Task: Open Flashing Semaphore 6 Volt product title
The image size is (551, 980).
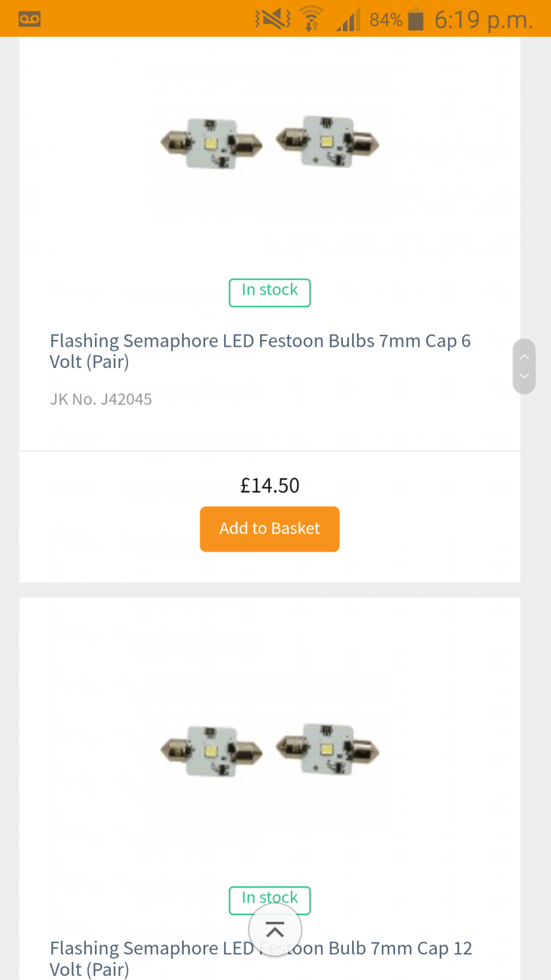Action: (260, 351)
